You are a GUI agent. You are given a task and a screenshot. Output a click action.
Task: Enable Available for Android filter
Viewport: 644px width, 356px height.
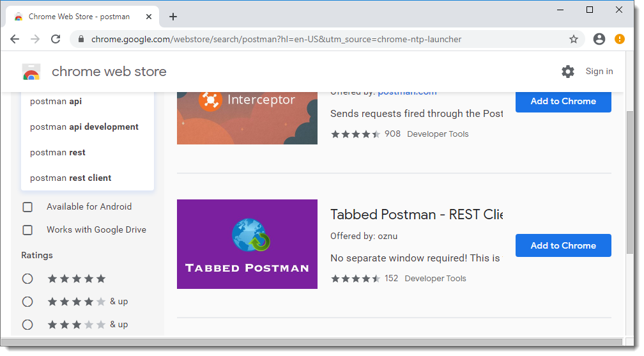[27, 207]
